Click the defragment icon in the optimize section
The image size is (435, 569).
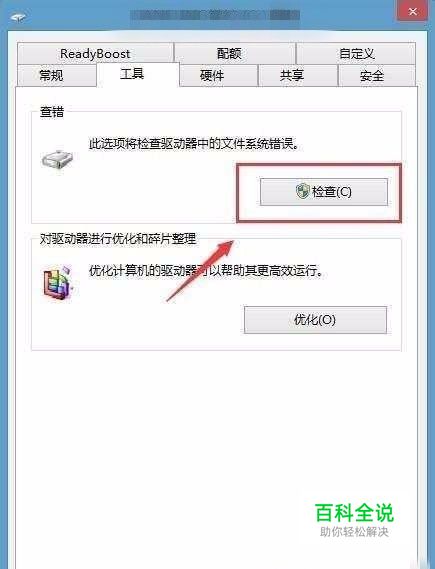[58, 283]
